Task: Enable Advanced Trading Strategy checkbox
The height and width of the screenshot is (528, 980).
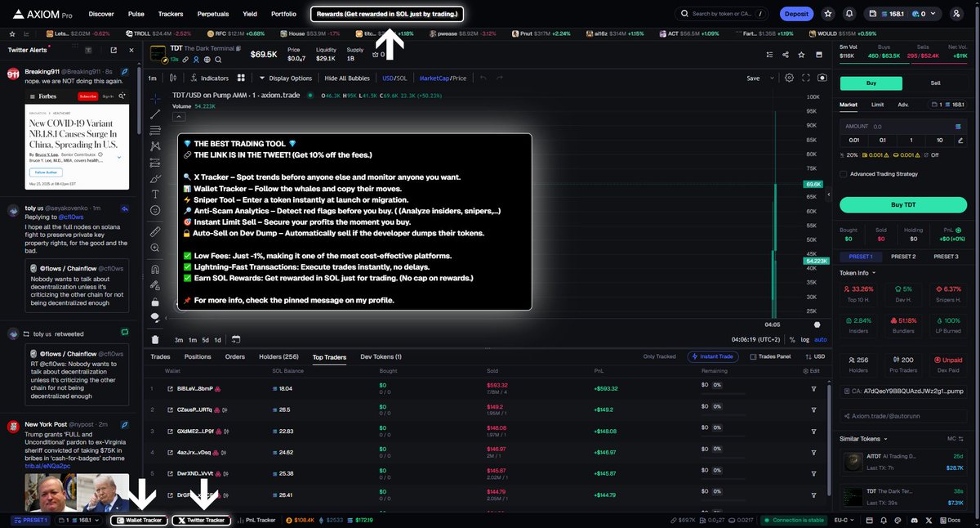Action: coord(844,174)
